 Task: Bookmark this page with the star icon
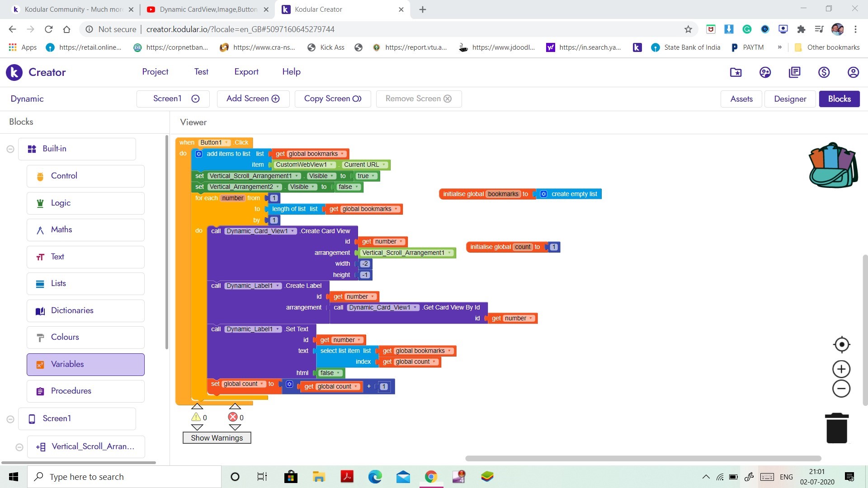(x=688, y=29)
